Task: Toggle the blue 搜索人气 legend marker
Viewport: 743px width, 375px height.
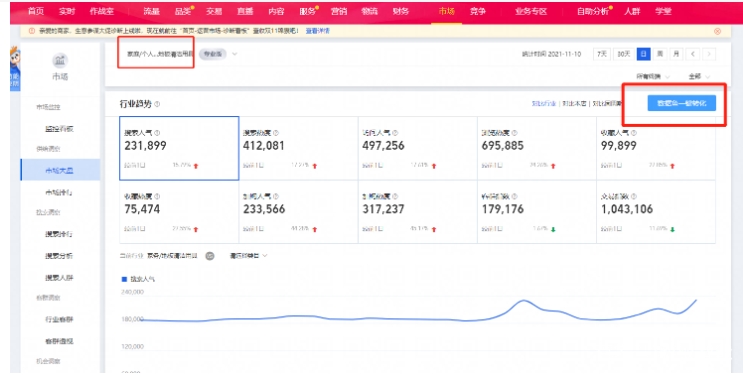Action: [125, 279]
